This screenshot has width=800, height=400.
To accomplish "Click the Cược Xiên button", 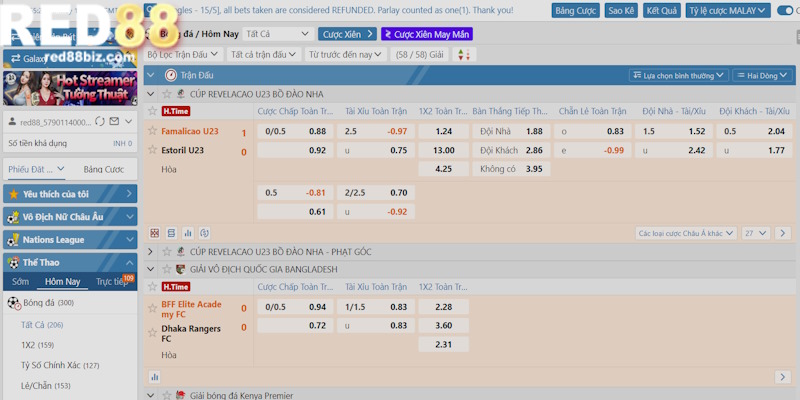I will (x=347, y=34).
